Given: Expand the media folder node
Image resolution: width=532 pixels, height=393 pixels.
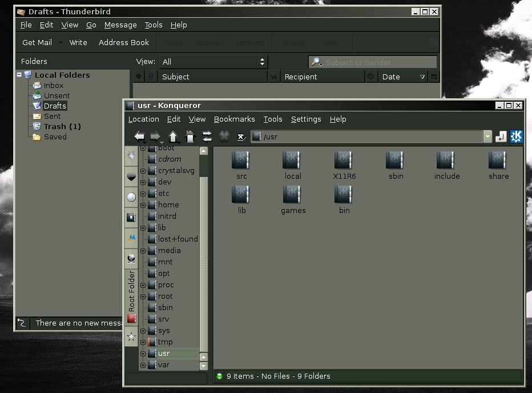Looking at the screenshot, I should click(143, 251).
